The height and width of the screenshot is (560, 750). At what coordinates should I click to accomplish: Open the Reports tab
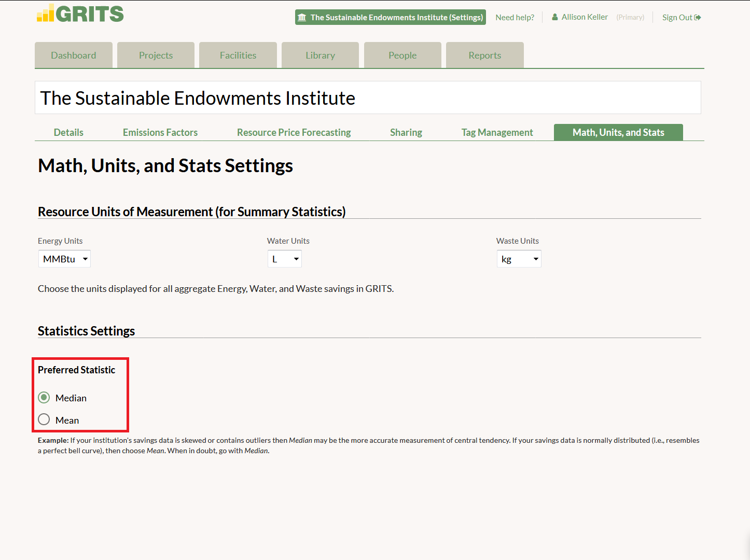[485, 55]
